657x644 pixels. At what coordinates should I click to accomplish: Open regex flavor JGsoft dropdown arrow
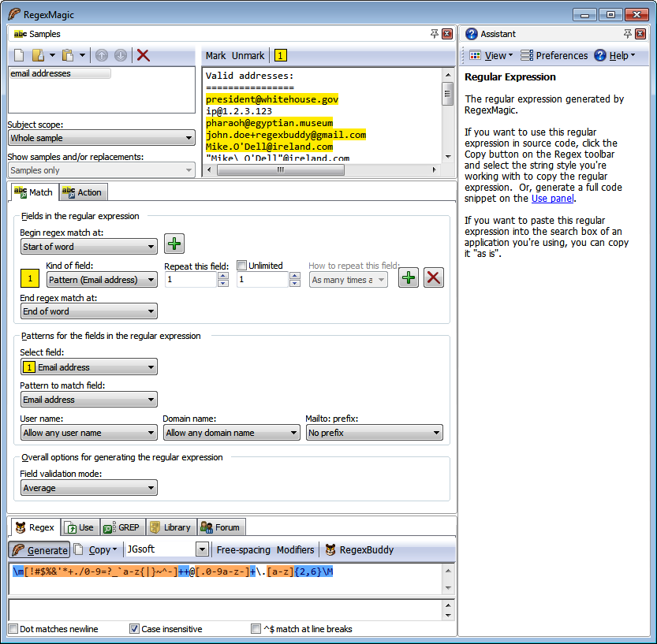click(203, 549)
